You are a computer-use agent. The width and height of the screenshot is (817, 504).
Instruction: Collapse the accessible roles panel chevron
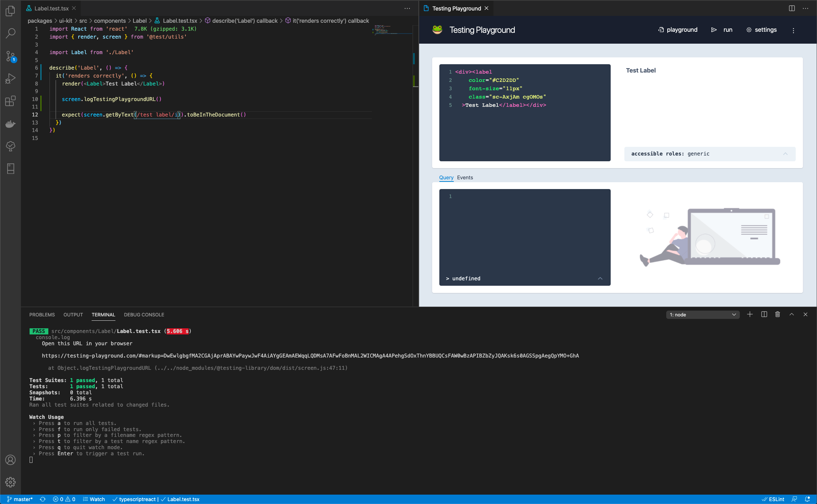point(785,154)
